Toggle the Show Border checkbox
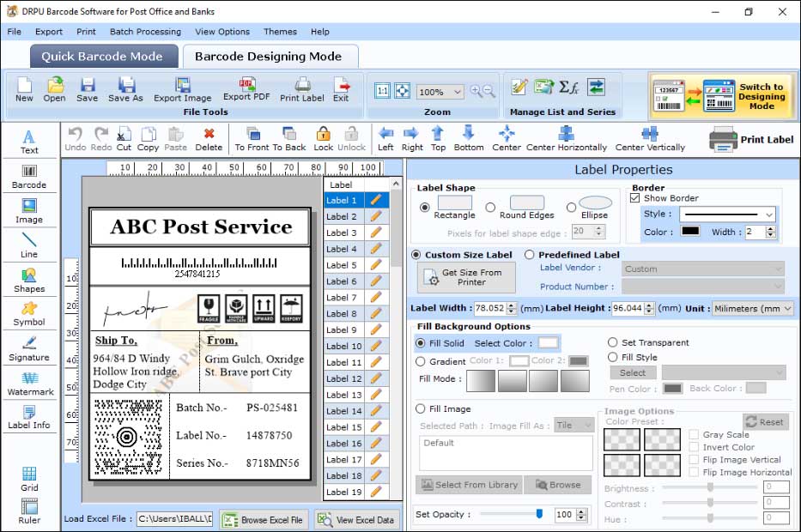The image size is (801, 532). coord(635,198)
